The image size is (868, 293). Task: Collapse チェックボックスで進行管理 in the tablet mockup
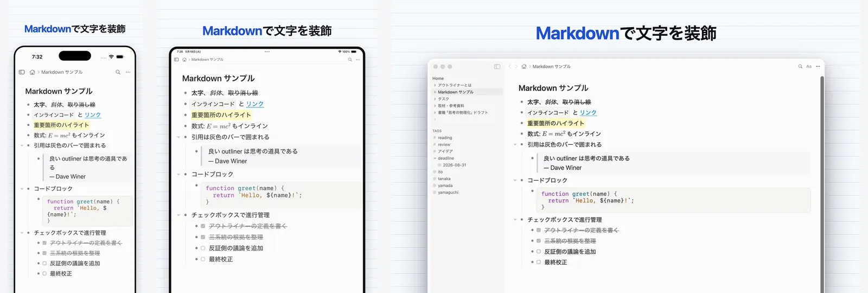tap(178, 215)
